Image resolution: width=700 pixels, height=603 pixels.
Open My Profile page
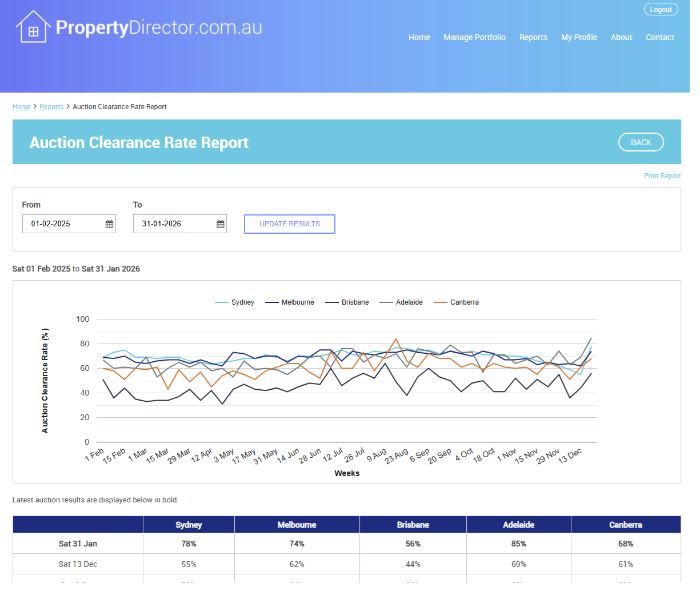point(579,37)
